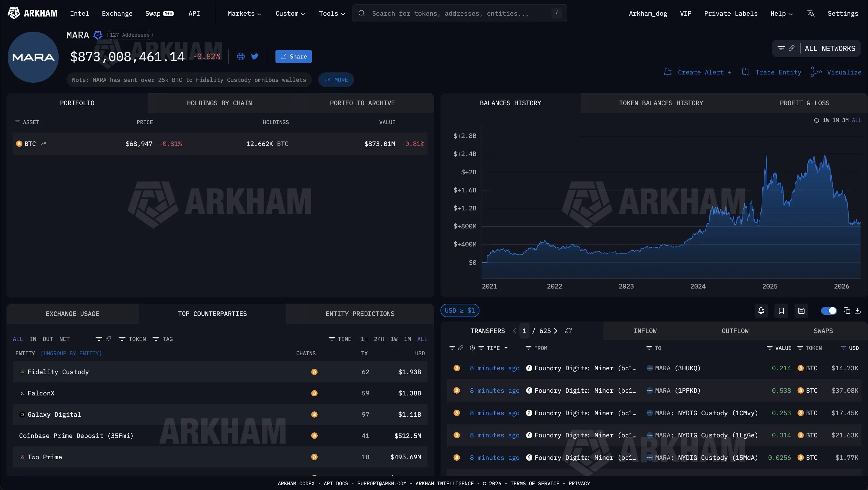Select the NET counterparties filter
Screen dimensions: 868x490
64,339
